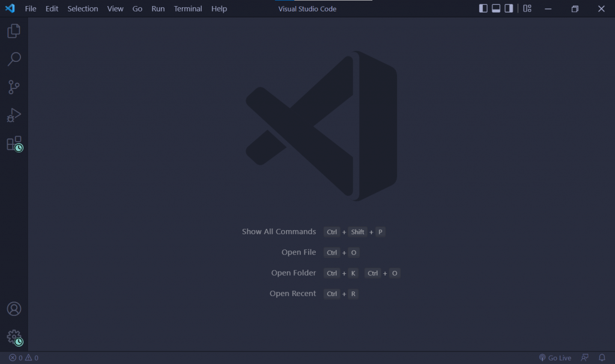Open the Customize Layout icon

pyautogui.click(x=527, y=8)
